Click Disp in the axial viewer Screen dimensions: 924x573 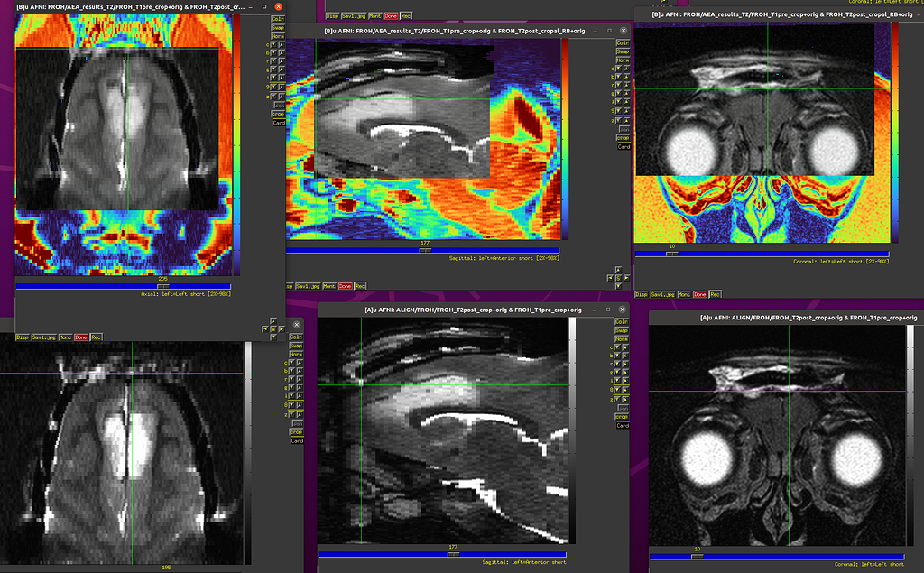[x=22, y=337]
